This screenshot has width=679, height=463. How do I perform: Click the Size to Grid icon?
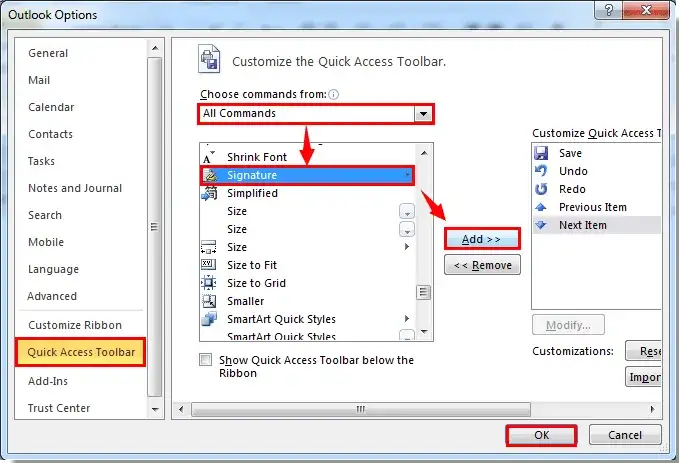(209, 283)
